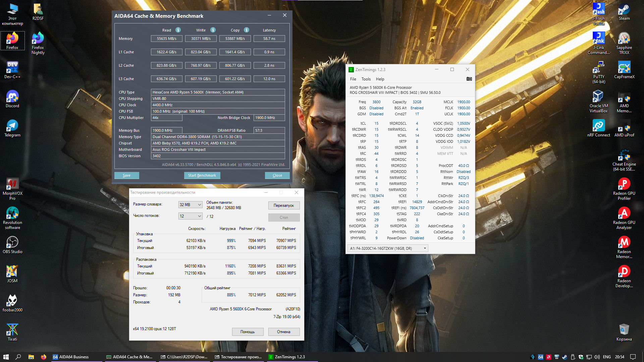Click the Read info icon in AIDA64
The width and height of the screenshot is (644, 362).
pos(178,30)
